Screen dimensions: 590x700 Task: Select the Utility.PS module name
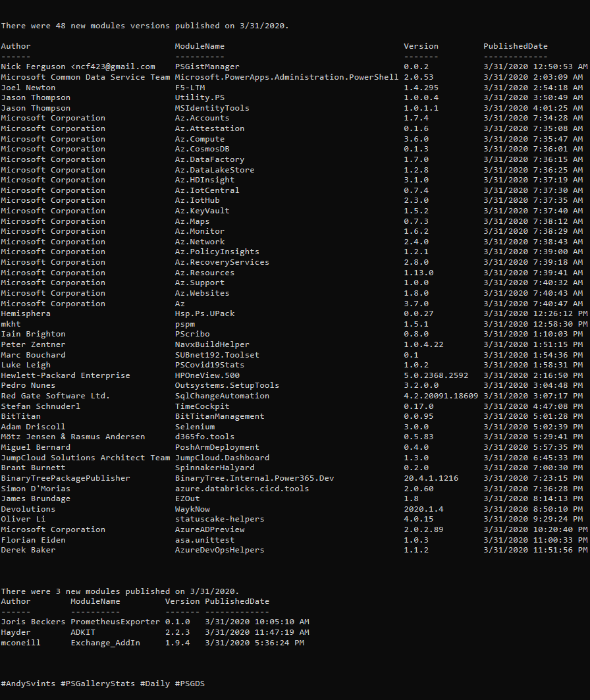pos(200,97)
